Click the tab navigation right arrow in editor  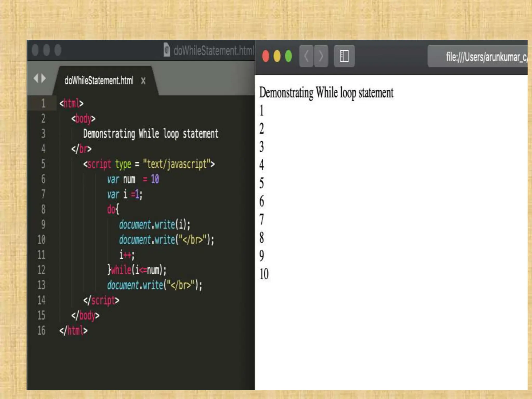point(44,78)
